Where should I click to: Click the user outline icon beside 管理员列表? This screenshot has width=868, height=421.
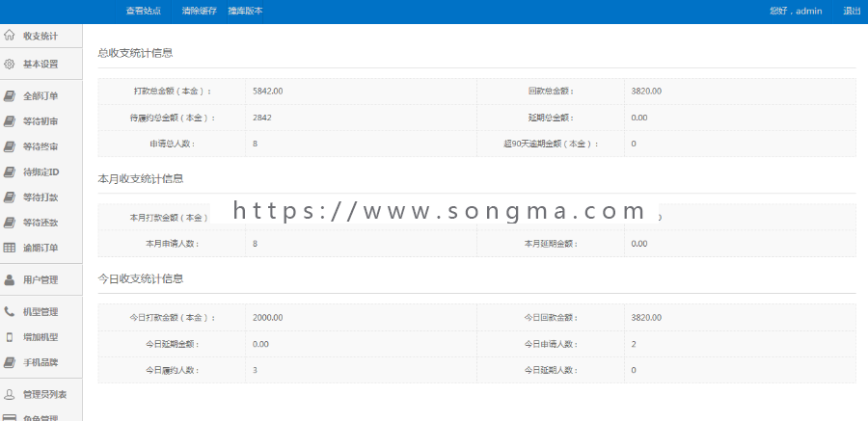tap(9, 394)
